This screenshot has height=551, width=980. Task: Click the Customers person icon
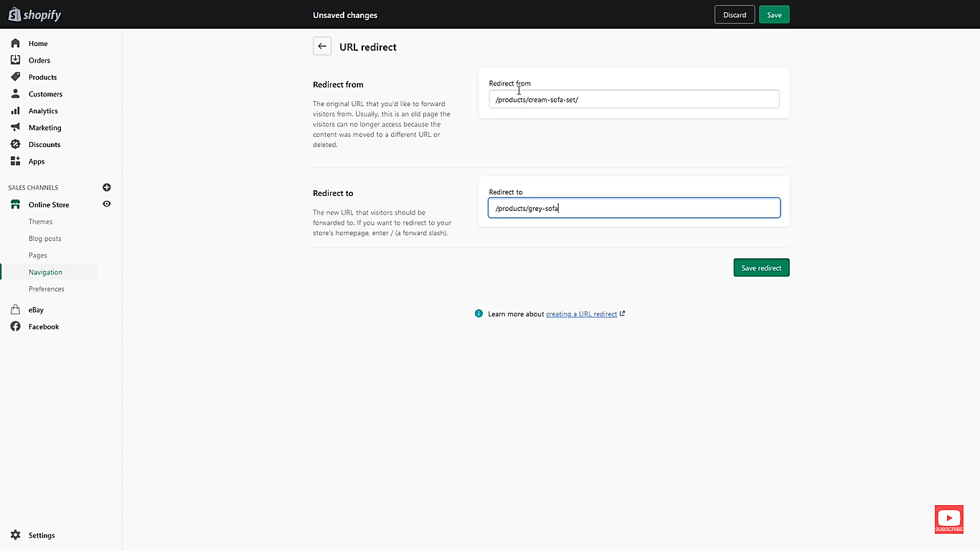point(15,94)
